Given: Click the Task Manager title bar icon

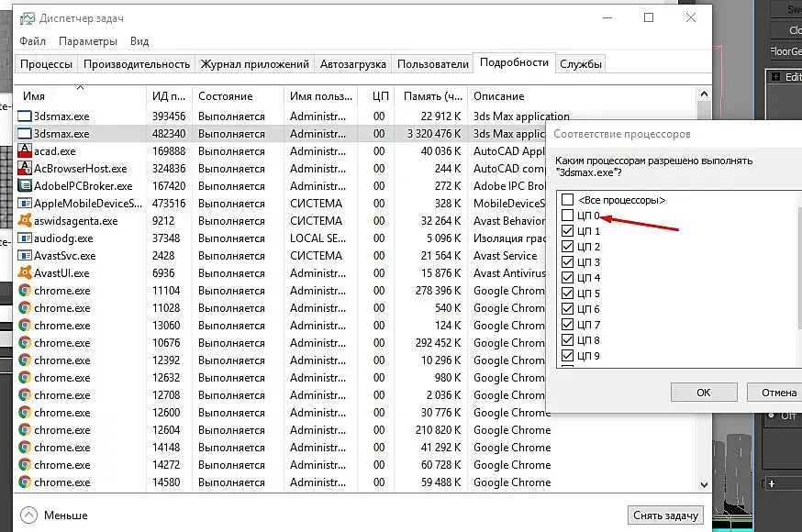Looking at the screenshot, I should click(28, 18).
